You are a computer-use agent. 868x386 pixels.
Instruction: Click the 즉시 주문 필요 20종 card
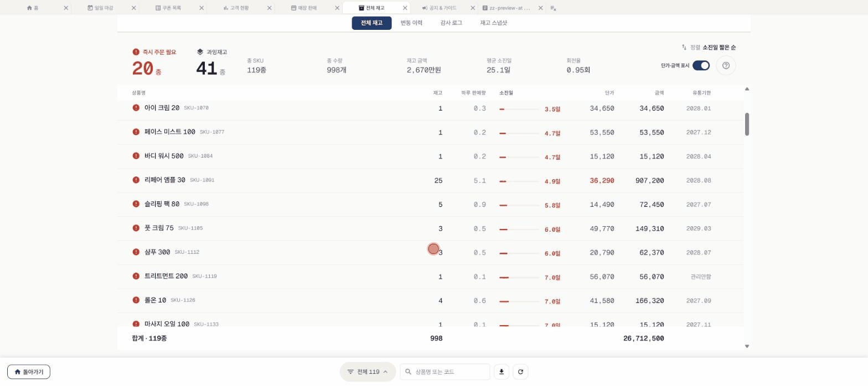coord(154,62)
